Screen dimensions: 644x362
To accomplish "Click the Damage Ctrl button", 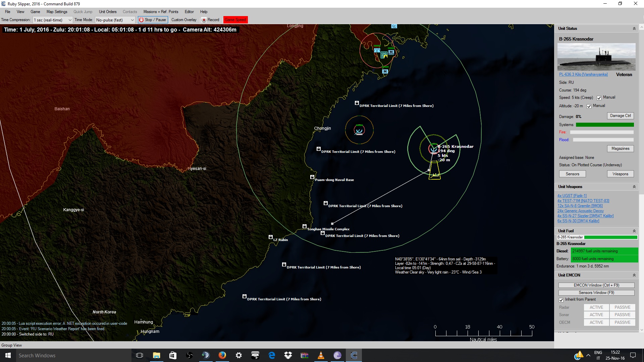I will 620,116.
